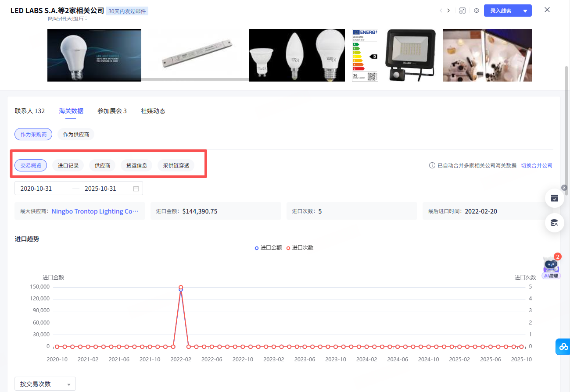
Task: Switch to the 参加展会 3 tab
Action: (x=112, y=111)
